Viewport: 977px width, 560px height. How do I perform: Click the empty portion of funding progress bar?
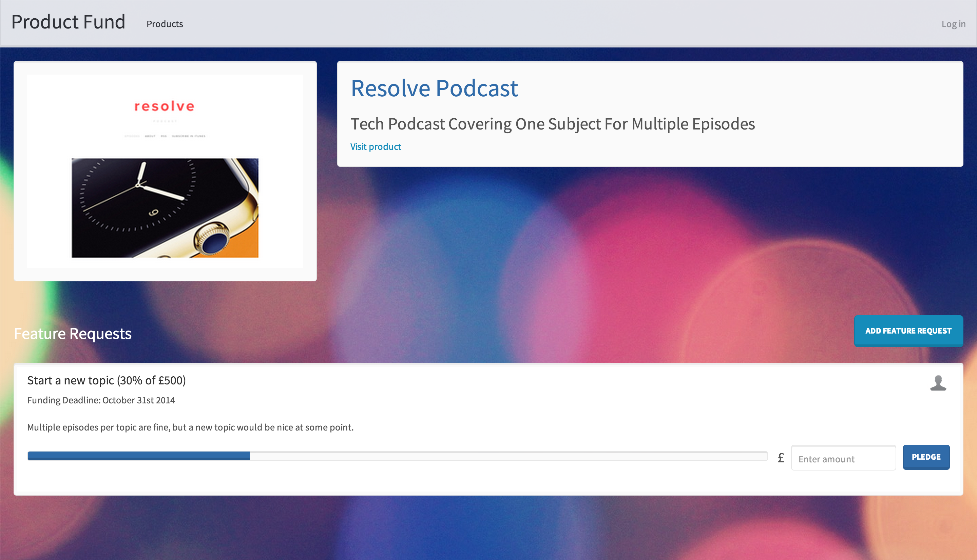(508, 456)
